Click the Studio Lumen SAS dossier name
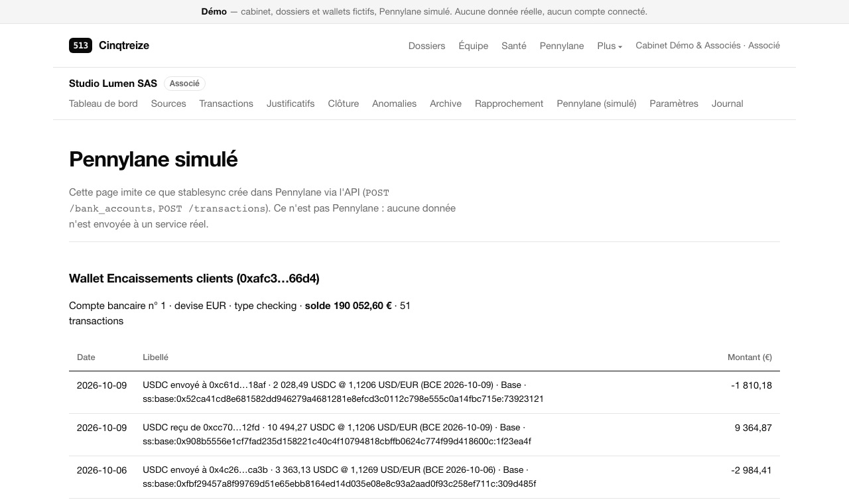Screen dimensions: 849x504 click(x=113, y=84)
